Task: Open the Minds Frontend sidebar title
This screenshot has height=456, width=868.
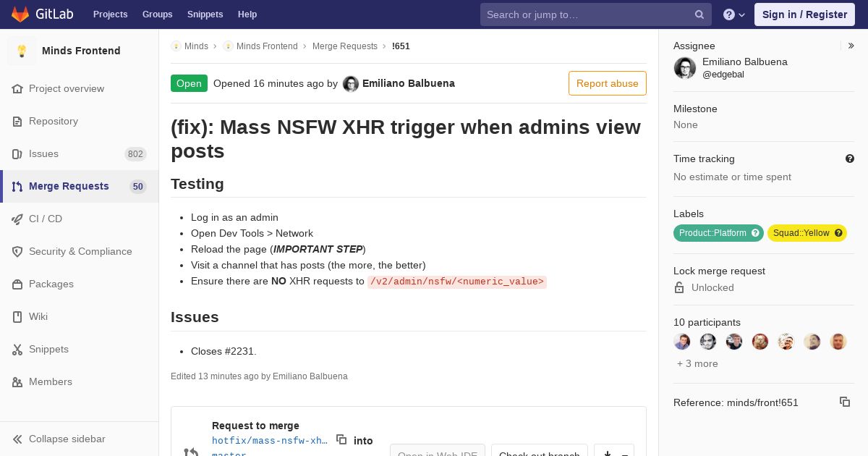Action: [81, 51]
